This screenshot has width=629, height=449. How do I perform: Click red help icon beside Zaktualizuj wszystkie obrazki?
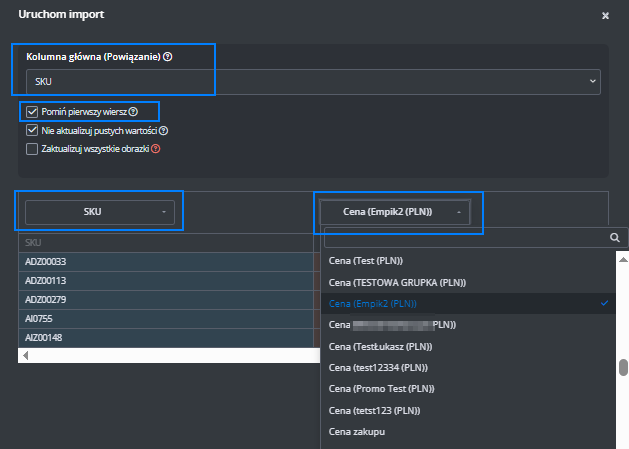click(x=155, y=148)
